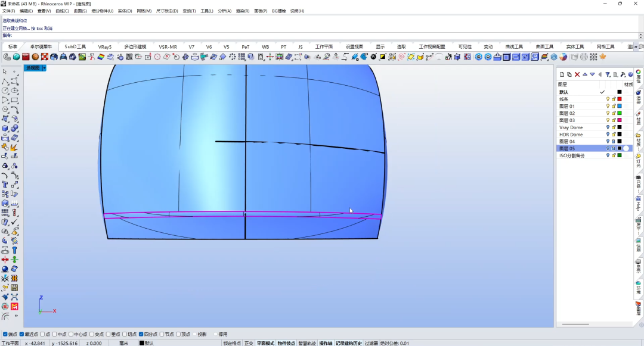The image size is (644, 346).
Task: Click the green color swatch of 图层 02
Action: [x=620, y=113]
